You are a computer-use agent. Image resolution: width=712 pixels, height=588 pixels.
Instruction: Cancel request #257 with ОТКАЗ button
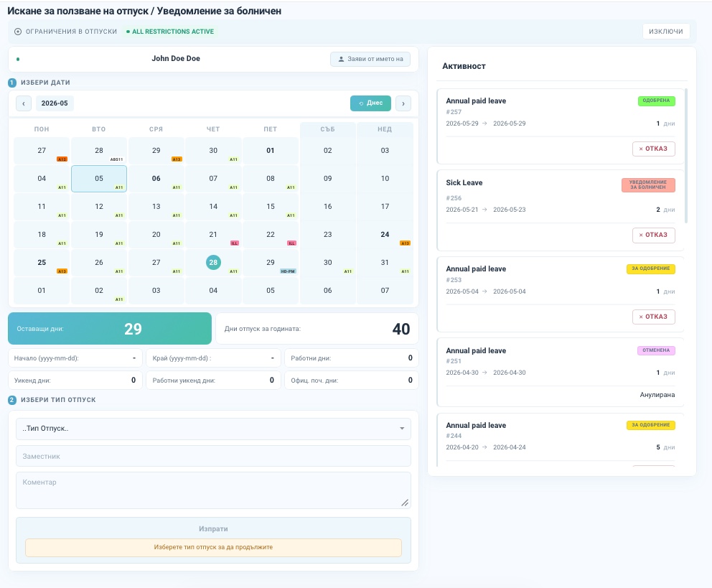click(653, 149)
